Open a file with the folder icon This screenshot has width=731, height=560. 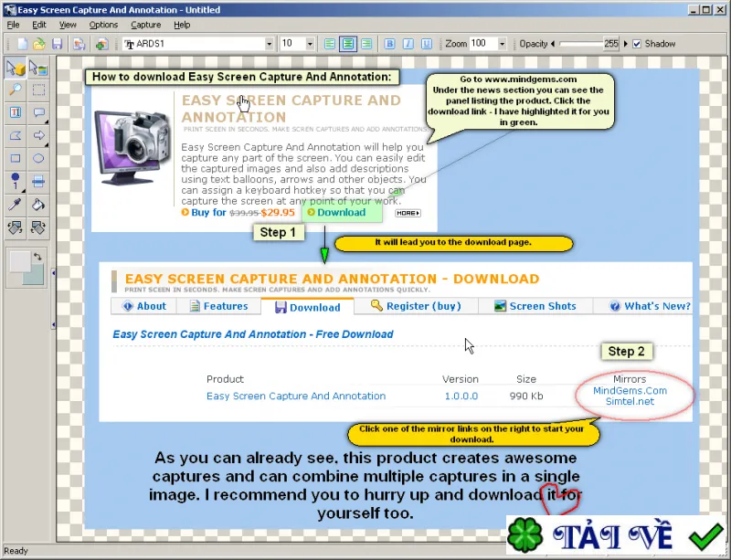pos(39,44)
